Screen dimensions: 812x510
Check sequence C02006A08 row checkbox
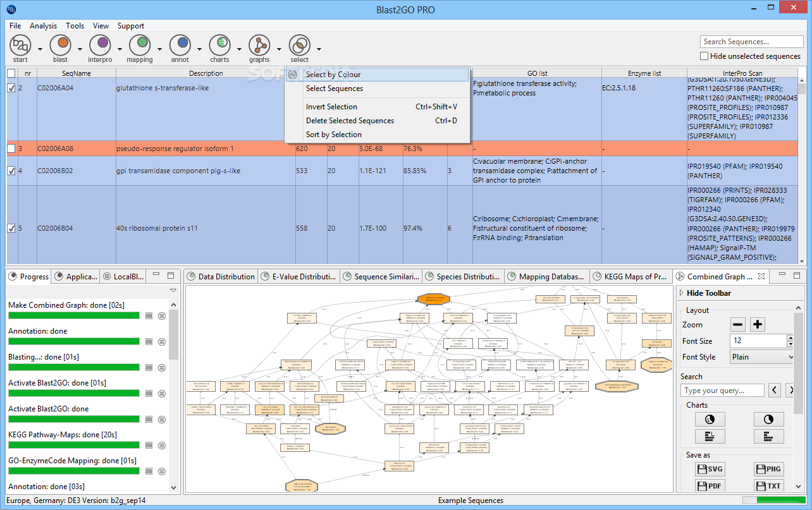[x=11, y=149]
